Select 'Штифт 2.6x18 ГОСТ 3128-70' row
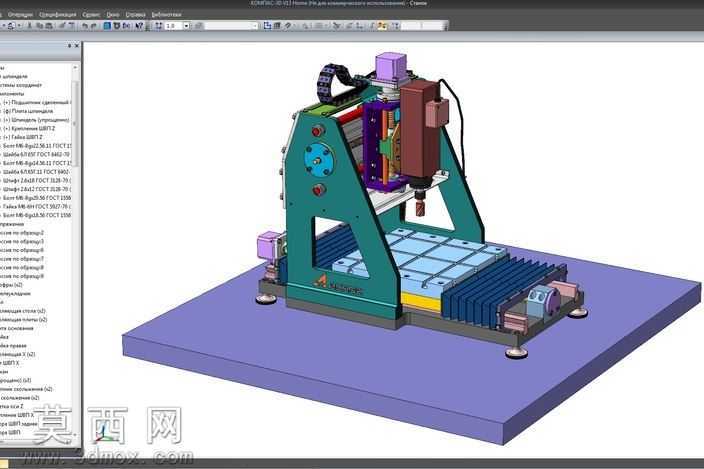Viewport: 704px width, 469px height. tap(37, 180)
